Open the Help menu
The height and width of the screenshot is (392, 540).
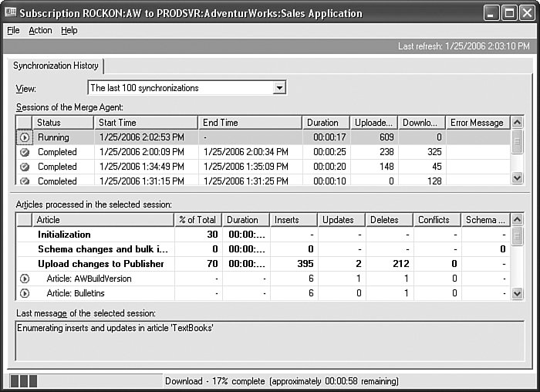(69, 30)
